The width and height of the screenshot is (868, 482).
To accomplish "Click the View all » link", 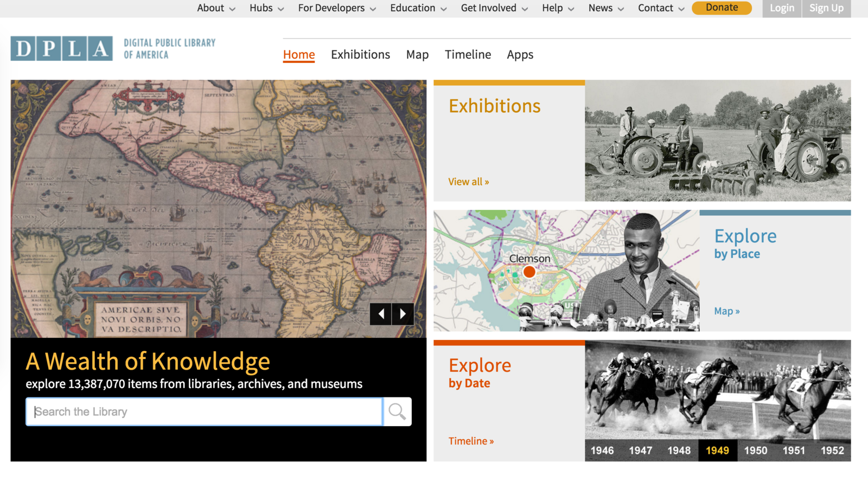I will tap(469, 182).
